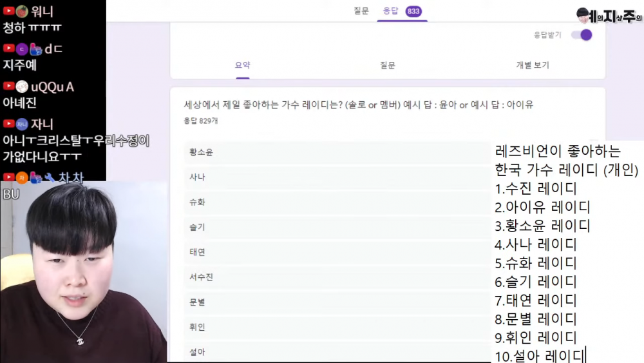Screen dimensions: 644x363
Task: Click the 자니 member badge icon
Action: click(22, 124)
